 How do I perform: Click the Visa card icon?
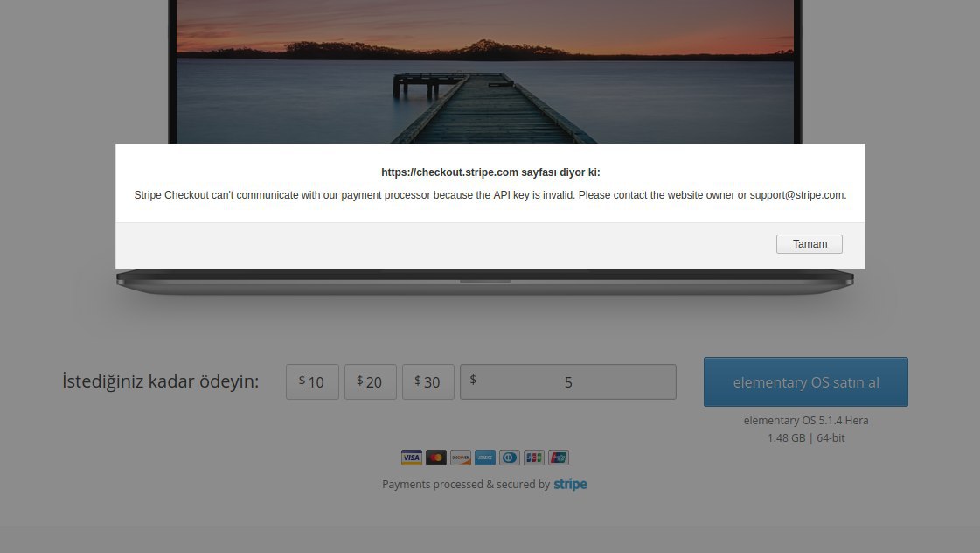tap(411, 458)
